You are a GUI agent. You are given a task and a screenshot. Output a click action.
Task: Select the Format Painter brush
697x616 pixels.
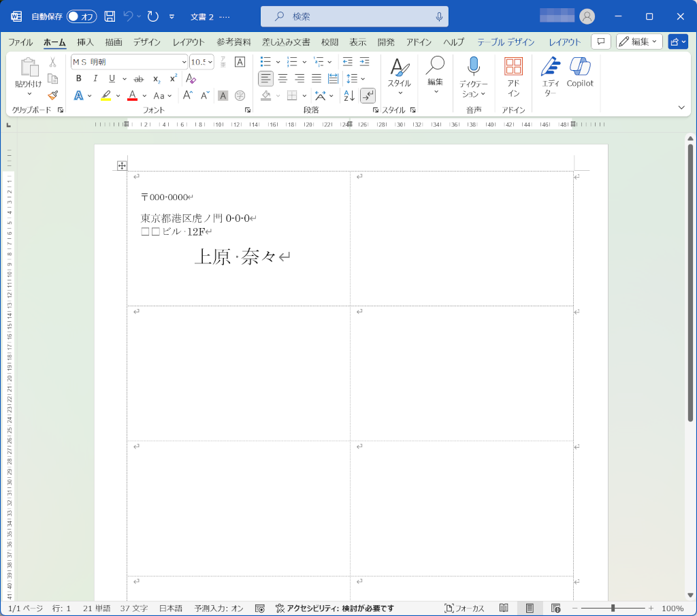point(53,95)
